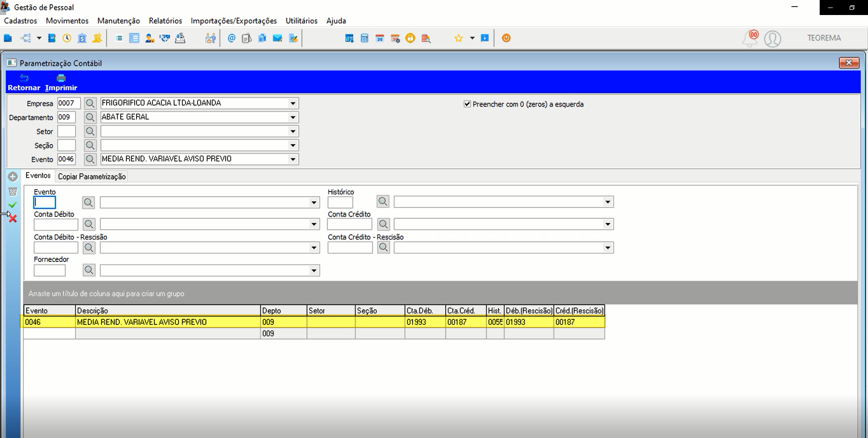Viewport: 868px width, 438px height.
Task: Expand the Histórico dropdown list
Action: (x=608, y=202)
